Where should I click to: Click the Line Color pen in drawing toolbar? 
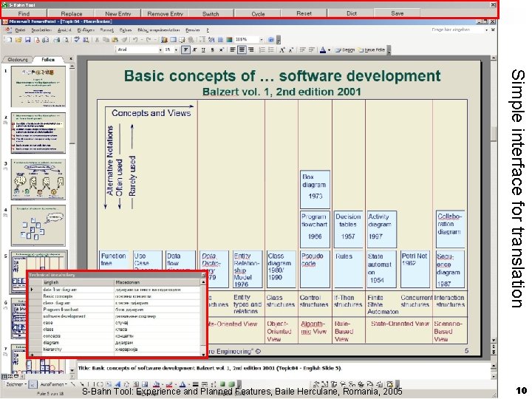[169, 384]
